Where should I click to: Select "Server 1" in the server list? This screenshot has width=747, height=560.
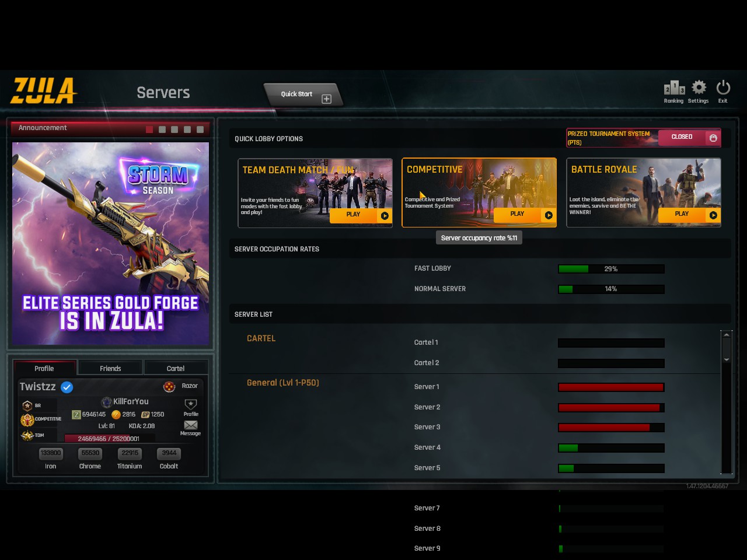coord(427,387)
